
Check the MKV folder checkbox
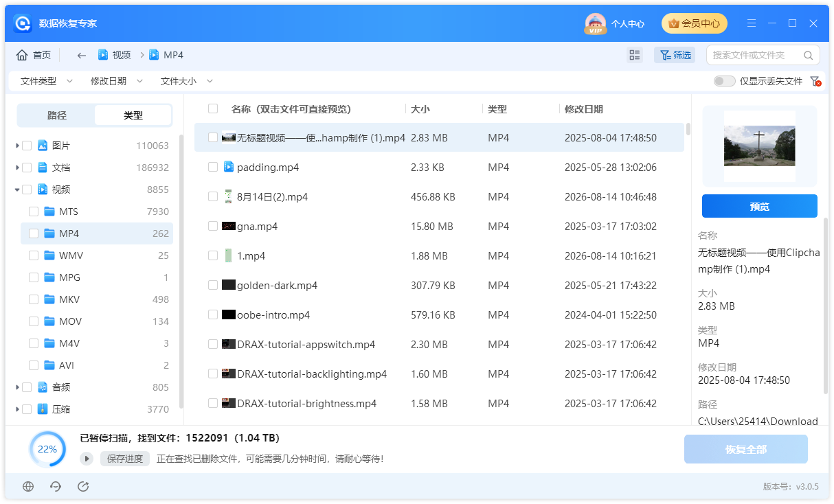34,299
